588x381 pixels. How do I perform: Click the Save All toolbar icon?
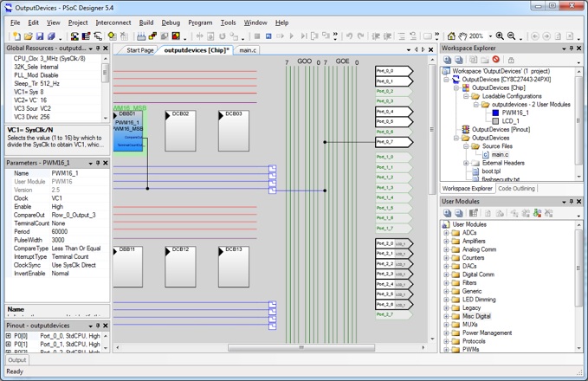pos(51,36)
